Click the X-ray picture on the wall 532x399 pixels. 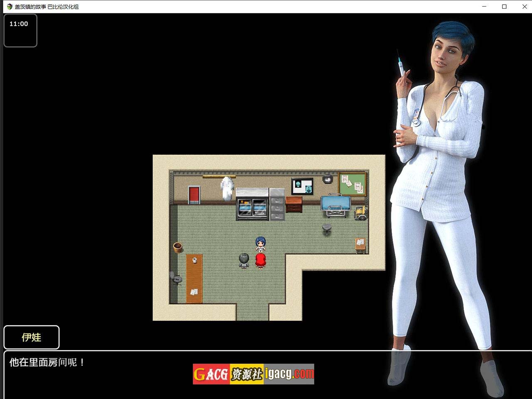(302, 186)
